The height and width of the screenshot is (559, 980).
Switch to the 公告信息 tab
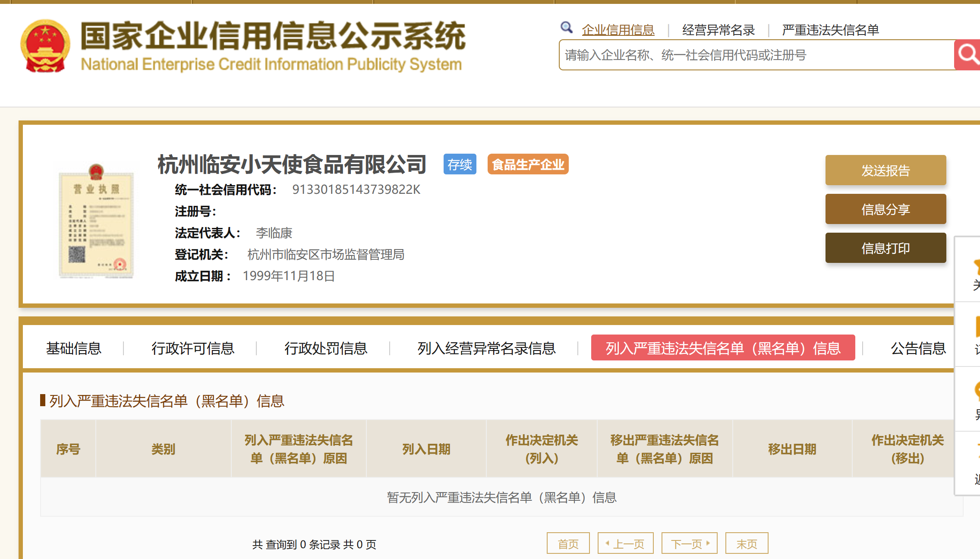point(918,348)
